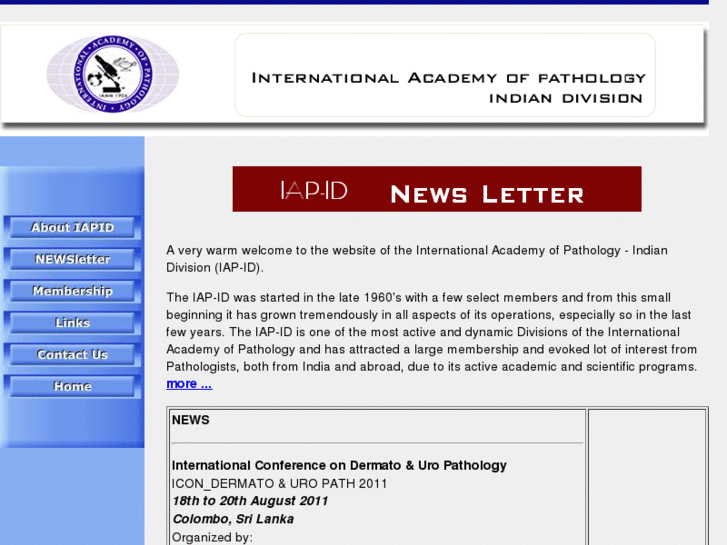Open the Contact Us page
Viewport: 727px width, 545px height.
click(x=72, y=354)
